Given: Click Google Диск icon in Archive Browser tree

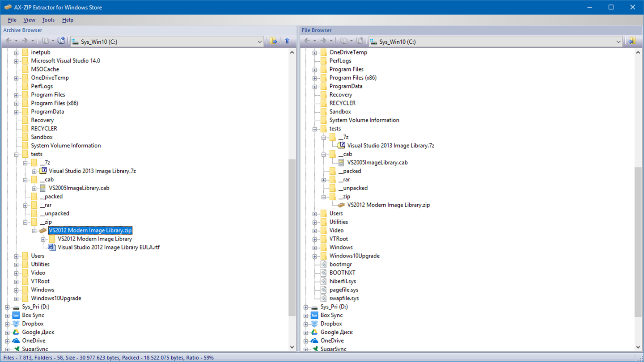Looking at the screenshot, I should (16, 332).
